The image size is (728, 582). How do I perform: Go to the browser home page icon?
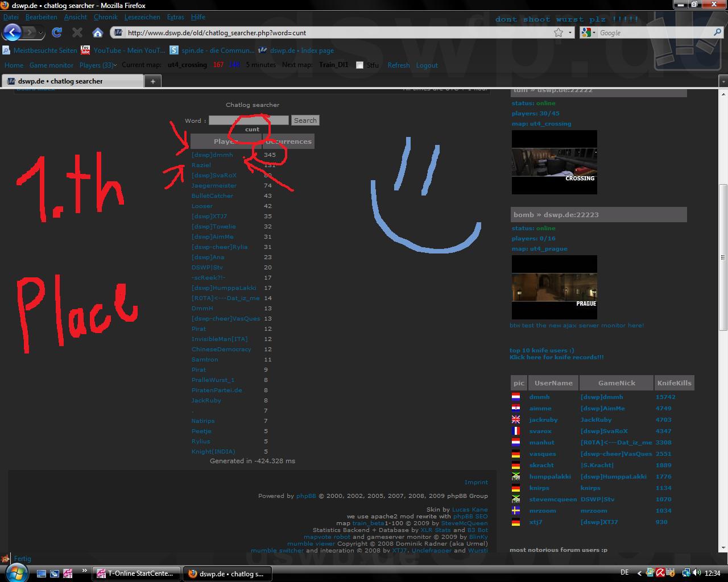pyautogui.click(x=98, y=32)
